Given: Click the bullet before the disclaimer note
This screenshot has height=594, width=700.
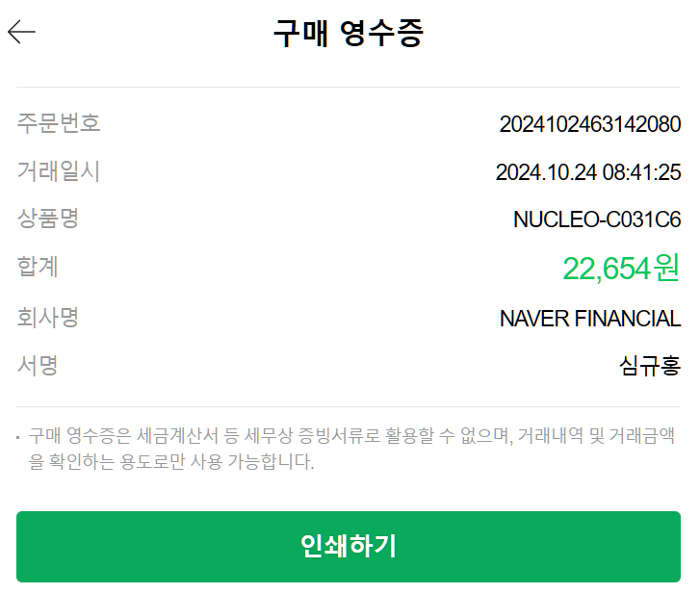Looking at the screenshot, I should 18,438.
